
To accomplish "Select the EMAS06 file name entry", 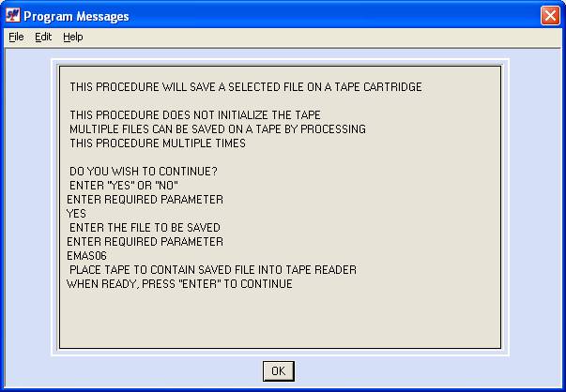I will [x=87, y=256].
